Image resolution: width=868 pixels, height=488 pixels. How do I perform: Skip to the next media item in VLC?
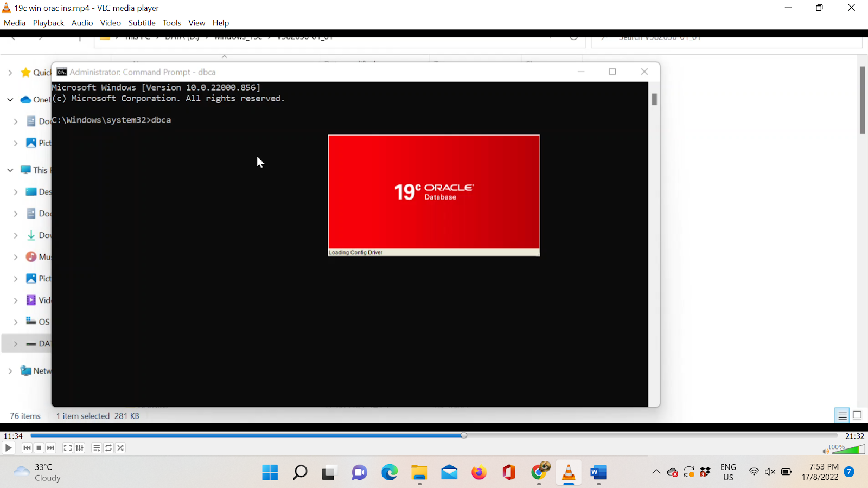(x=51, y=448)
